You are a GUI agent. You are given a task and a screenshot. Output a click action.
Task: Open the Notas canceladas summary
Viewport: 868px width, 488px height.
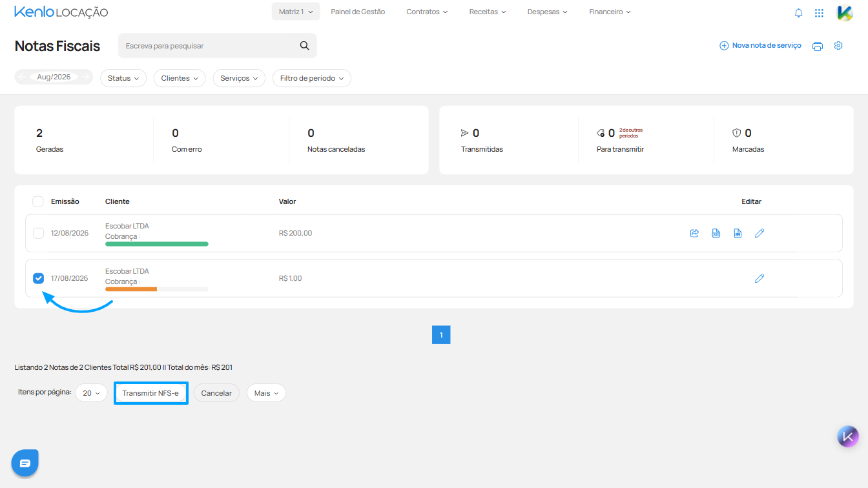coord(336,140)
